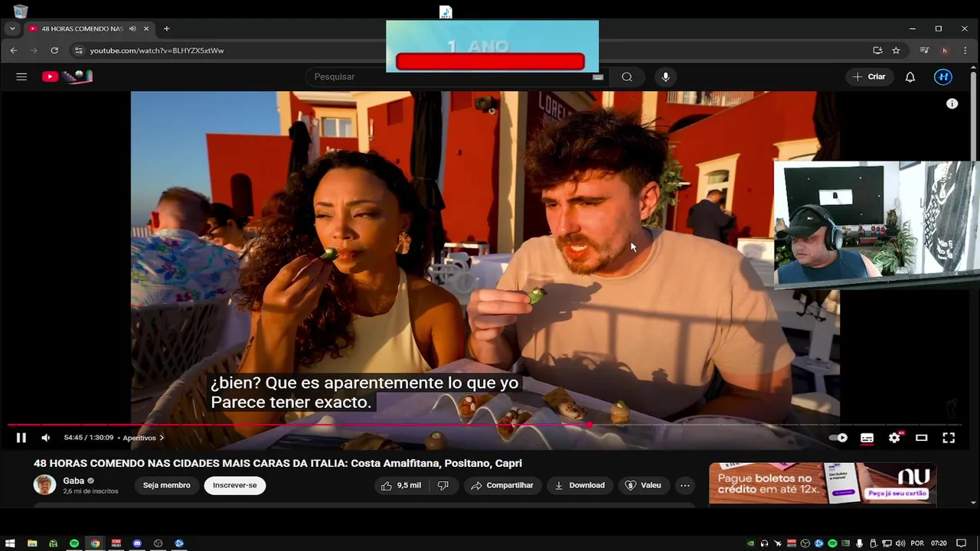Open the player settings gear
The height and width of the screenshot is (551, 980).
(x=894, y=438)
